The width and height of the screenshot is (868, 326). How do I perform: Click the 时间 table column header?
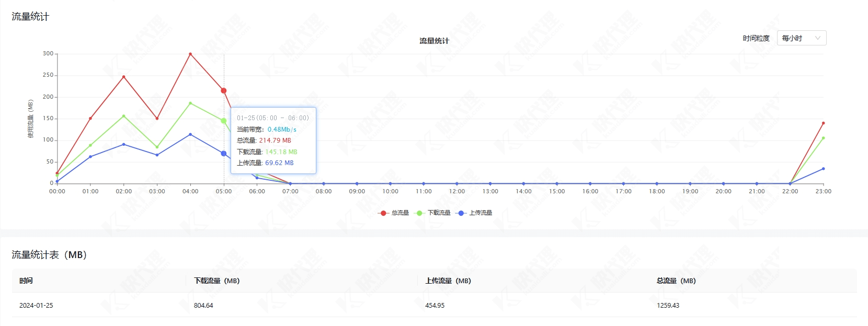click(x=26, y=281)
